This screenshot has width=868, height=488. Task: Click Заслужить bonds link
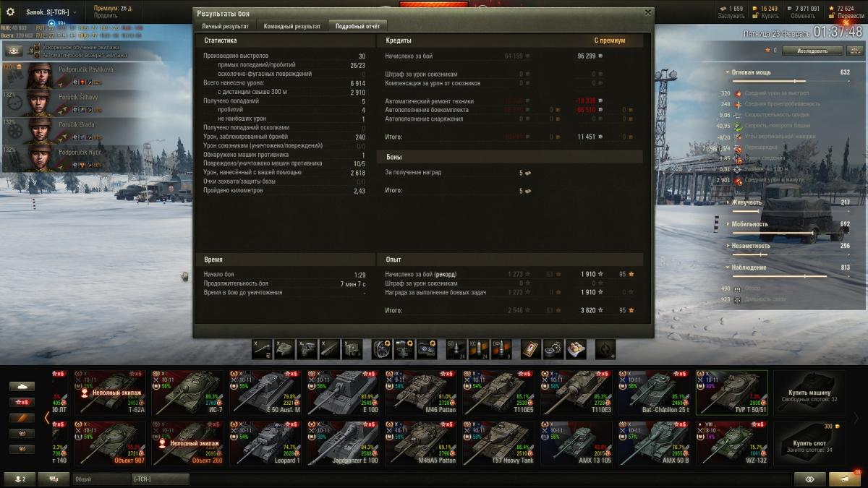tap(731, 16)
